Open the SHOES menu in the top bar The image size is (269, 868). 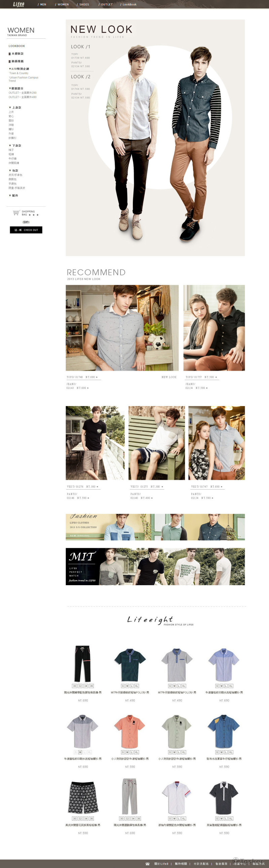point(83,4)
